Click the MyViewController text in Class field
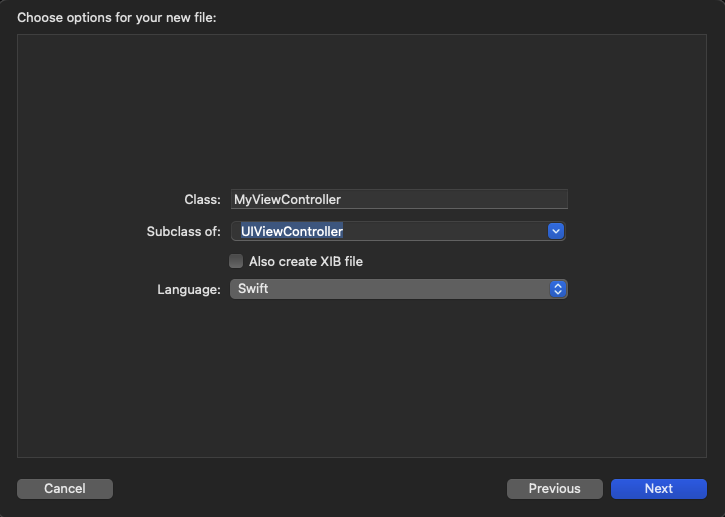The image size is (725, 517). [287, 199]
